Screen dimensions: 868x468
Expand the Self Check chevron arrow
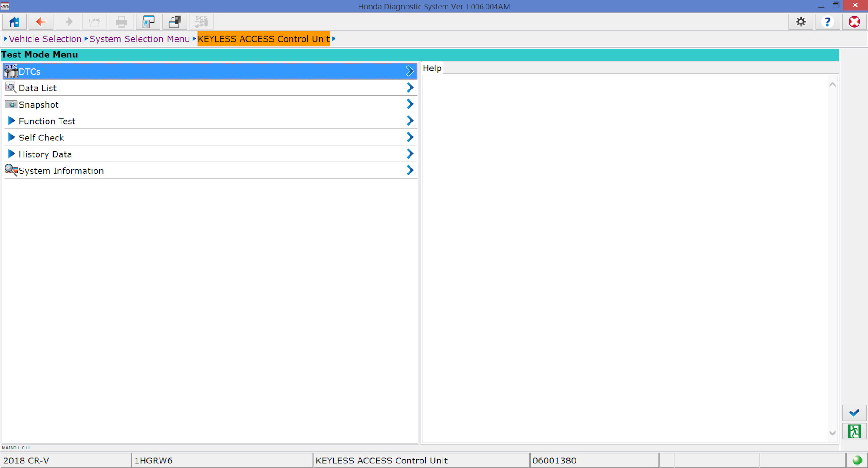point(410,137)
